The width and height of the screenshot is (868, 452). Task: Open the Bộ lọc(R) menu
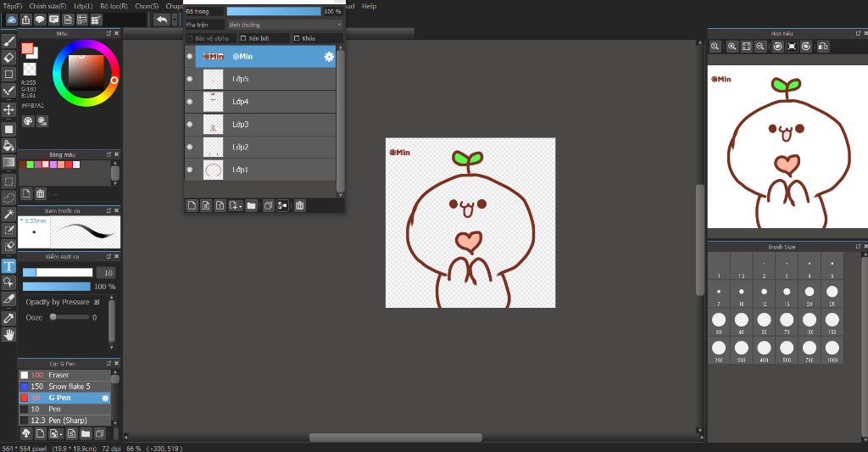(x=114, y=6)
